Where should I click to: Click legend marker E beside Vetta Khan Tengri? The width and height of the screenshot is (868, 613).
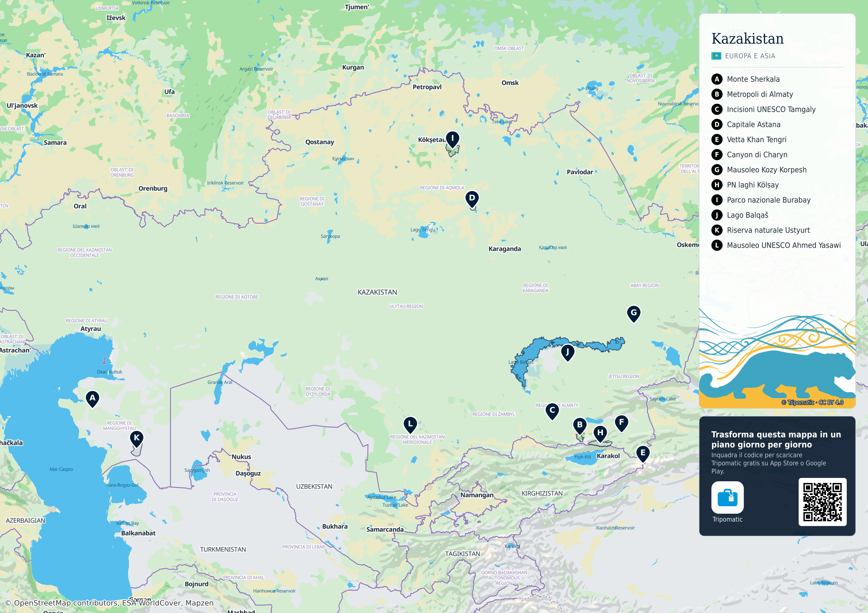click(716, 140)
